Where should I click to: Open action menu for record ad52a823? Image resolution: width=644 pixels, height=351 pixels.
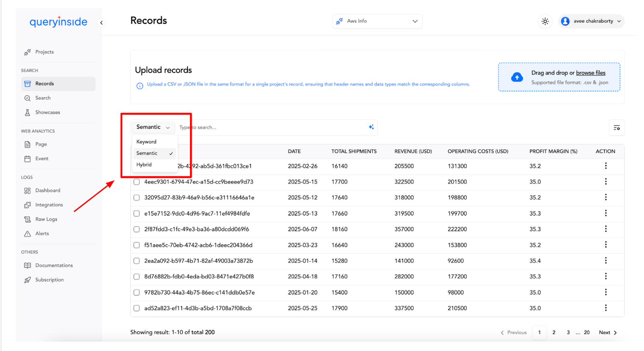coord(605,308)
